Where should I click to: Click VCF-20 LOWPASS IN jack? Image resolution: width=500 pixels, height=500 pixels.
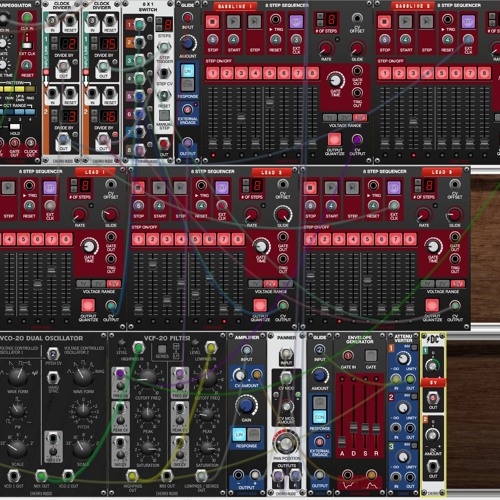[x=210, y=348]
